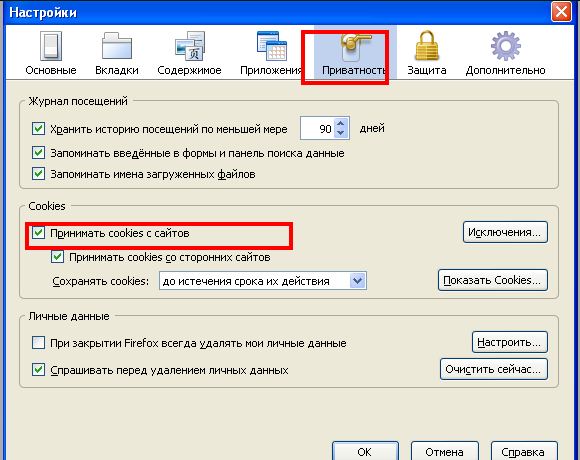Open the Приложения panel icon

pos(272,46)
